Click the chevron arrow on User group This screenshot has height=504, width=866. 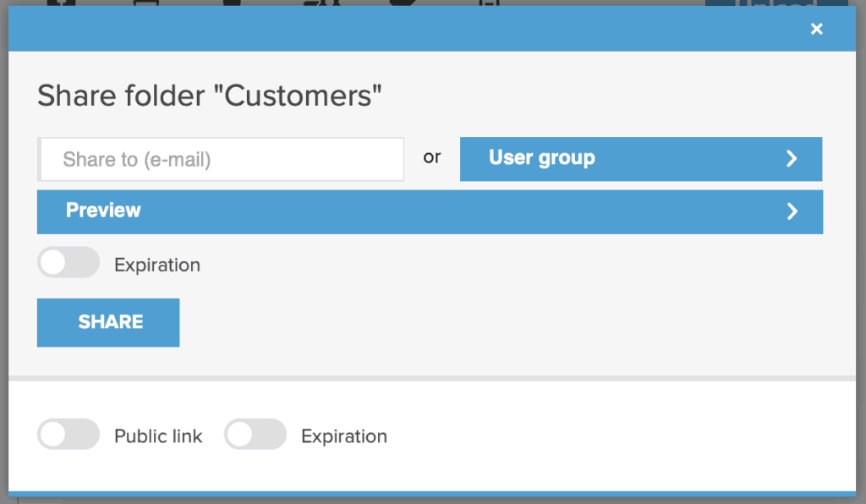pos(792,159)
